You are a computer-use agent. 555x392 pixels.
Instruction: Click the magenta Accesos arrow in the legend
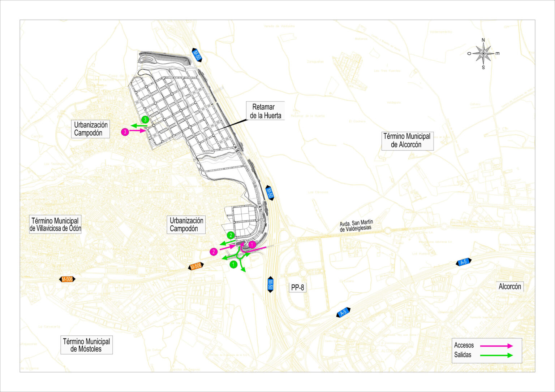pyautogui.click(x=496, y=346)
